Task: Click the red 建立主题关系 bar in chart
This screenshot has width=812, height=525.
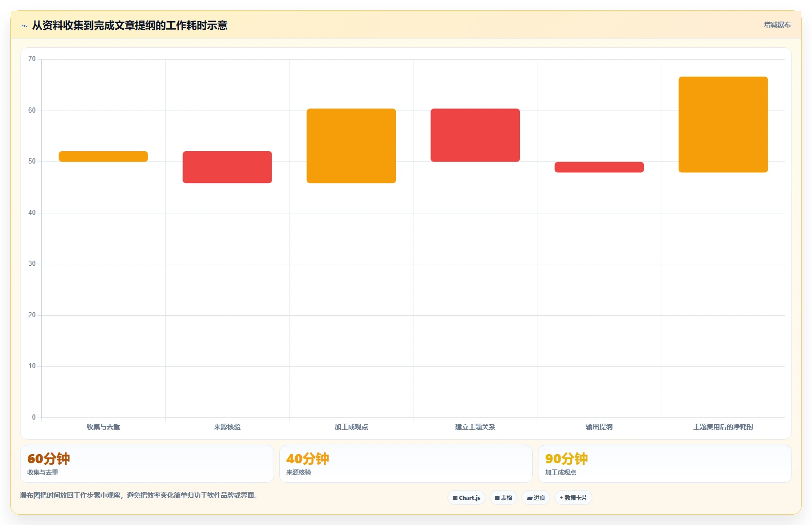Action: point(475,135)
